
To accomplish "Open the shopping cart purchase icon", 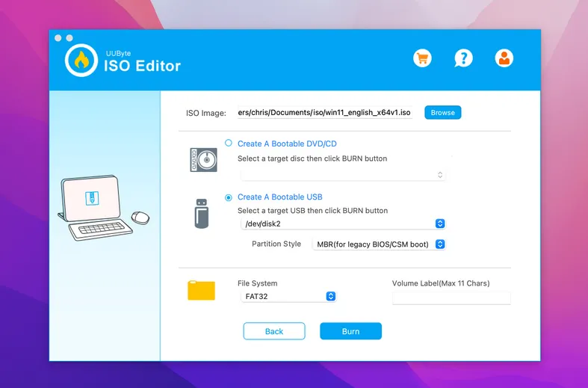I will 422,58.
